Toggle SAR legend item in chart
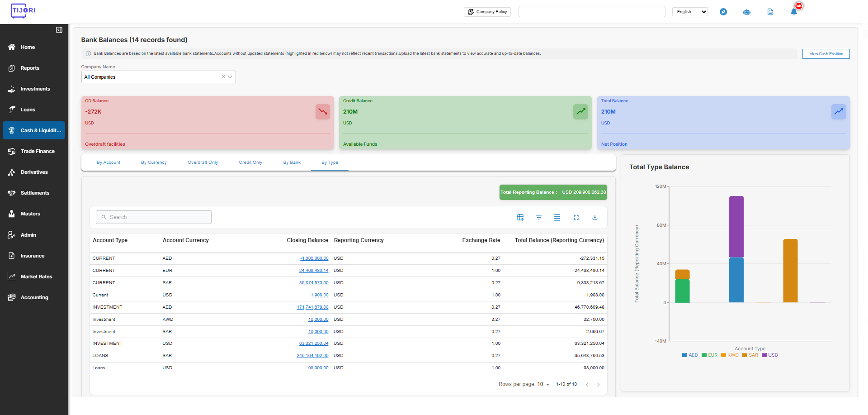The image size is (868, 415). pos(750,355)
